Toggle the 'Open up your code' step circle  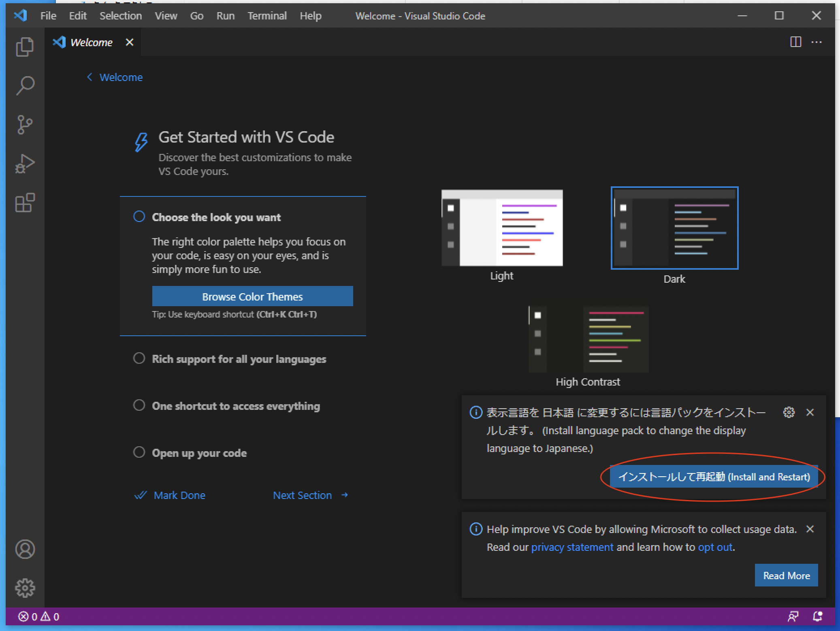[x=139, y=452]
